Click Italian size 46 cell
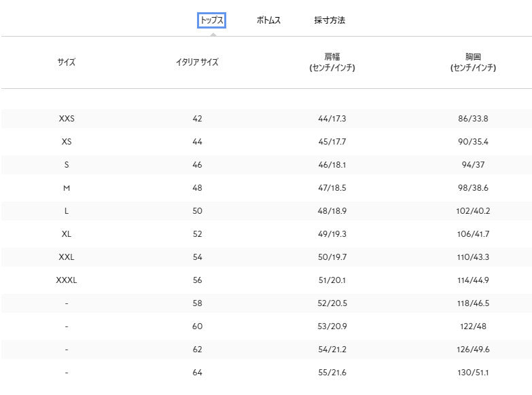The height and width of the screenshot is (395, 532). (x=197, y=165)
